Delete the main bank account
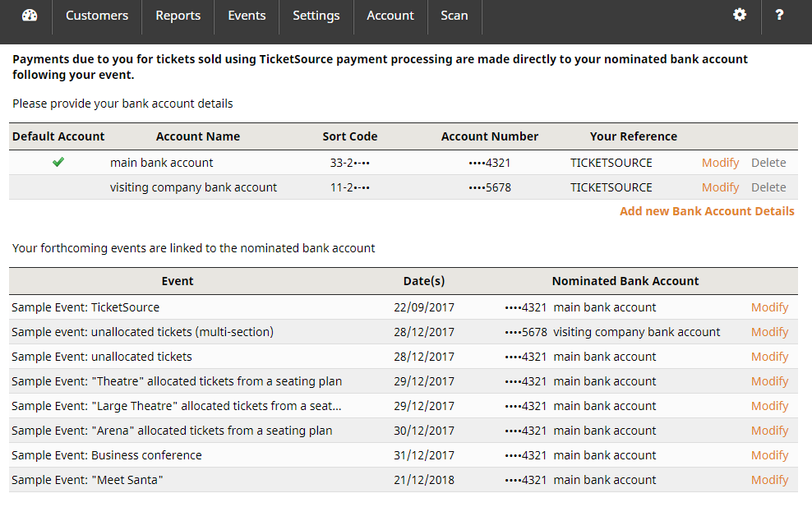This screenshot has height=521, width=812. pos(768,163)
